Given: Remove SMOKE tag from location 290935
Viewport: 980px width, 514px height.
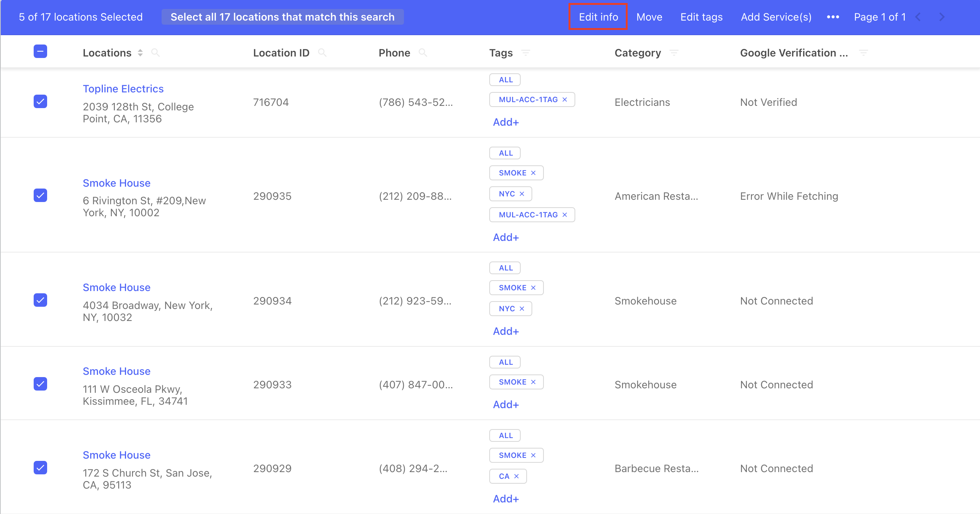Looking at the screenshot, I should point(533,173).
